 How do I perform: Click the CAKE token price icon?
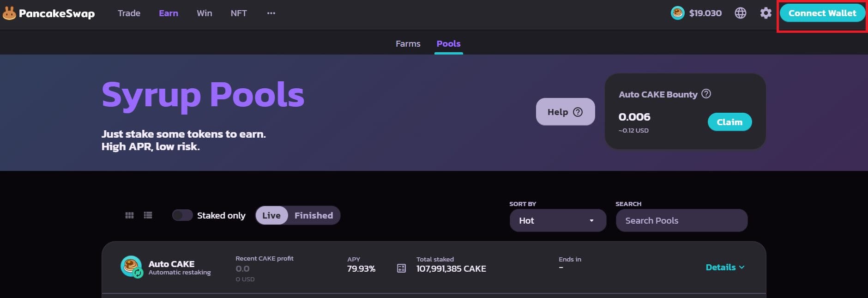(677, 13)
